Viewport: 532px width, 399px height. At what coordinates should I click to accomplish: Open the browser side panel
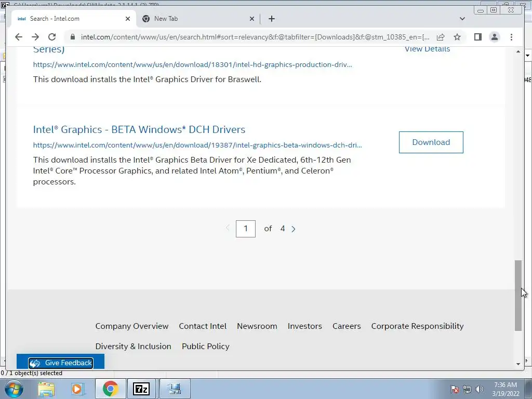pyautogui.click(x=478, y=37)
